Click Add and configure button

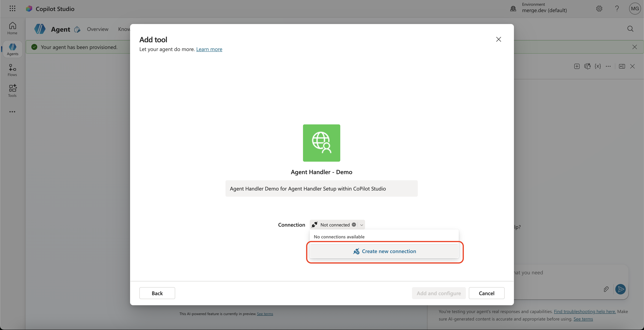point(439,293)
